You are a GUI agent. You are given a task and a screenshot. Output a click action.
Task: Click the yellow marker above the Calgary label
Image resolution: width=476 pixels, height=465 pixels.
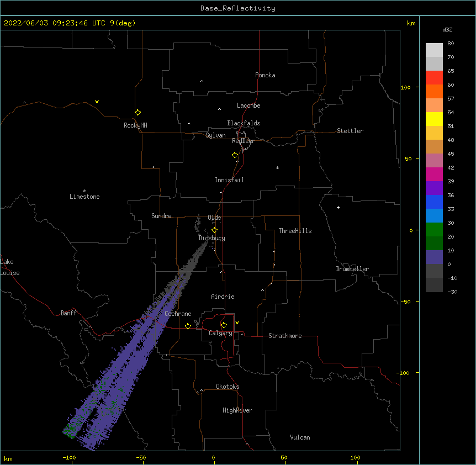tap(224, 325)
